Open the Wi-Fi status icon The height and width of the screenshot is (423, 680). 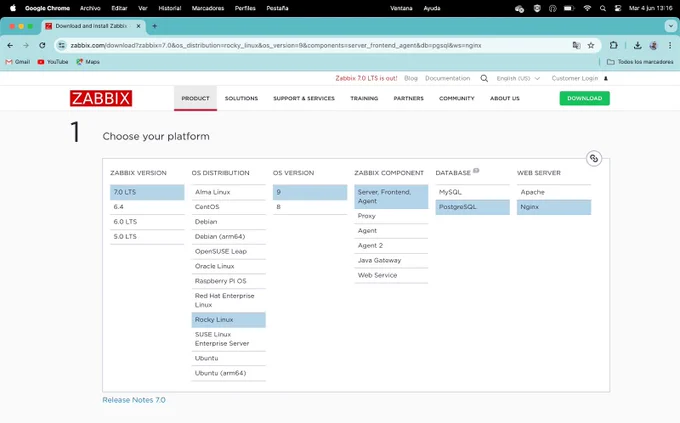(x=587, y=8)
